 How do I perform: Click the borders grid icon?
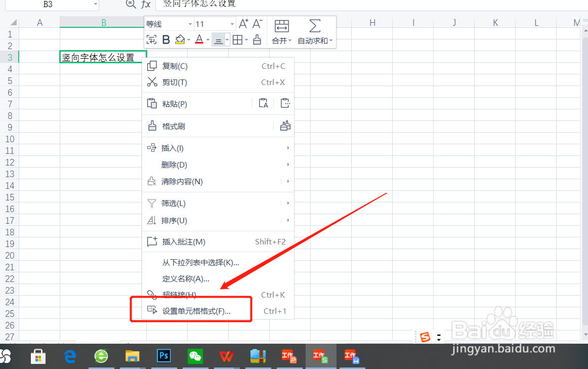pos(237,40)
